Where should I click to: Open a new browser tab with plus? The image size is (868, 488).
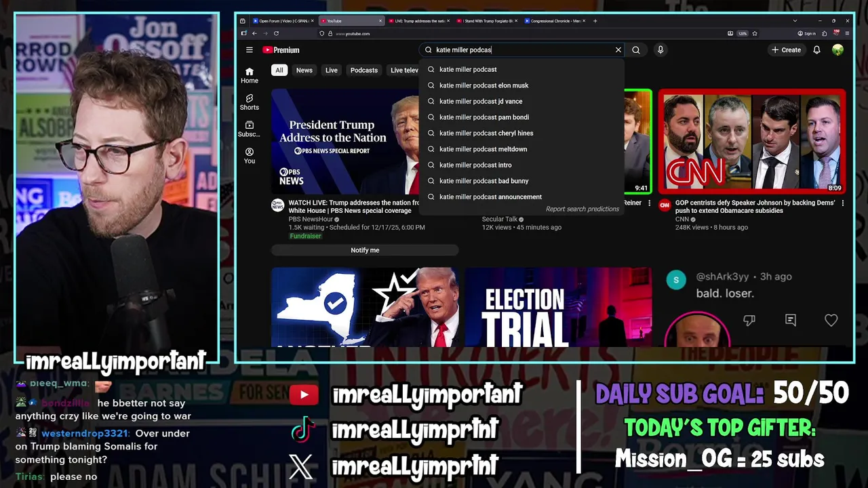(595, 21)
